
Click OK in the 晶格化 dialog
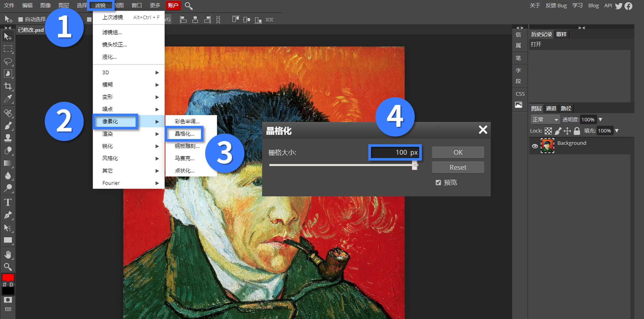(x=458, y=152)
